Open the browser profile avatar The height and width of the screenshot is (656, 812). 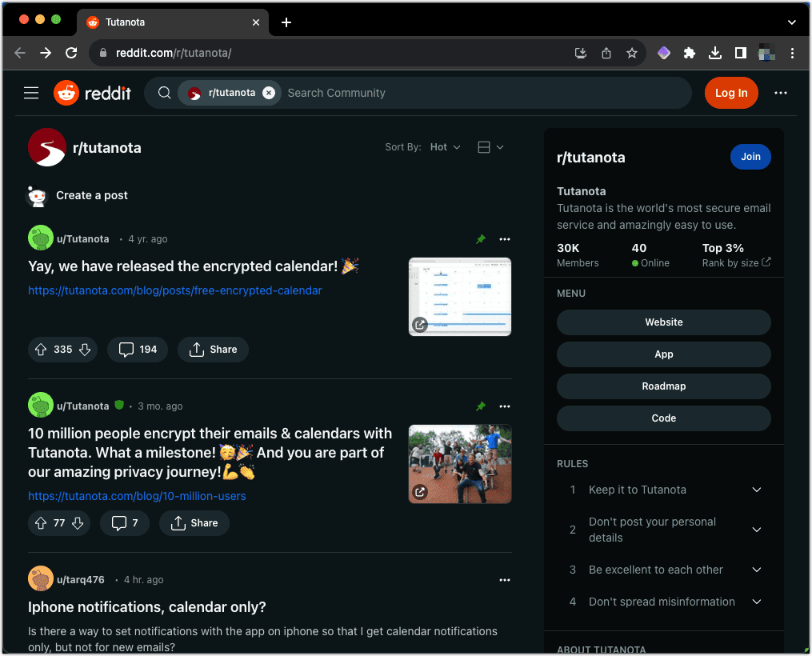(766, 53)
